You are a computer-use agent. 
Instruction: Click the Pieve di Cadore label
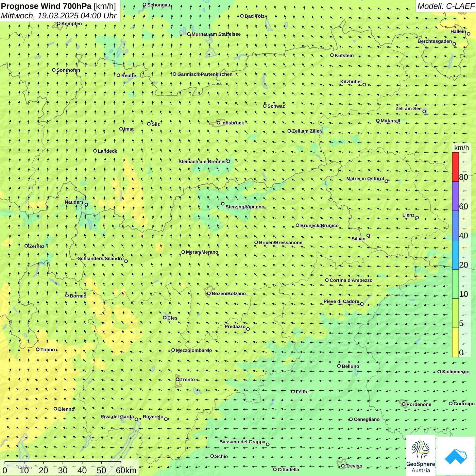[341, 301]
